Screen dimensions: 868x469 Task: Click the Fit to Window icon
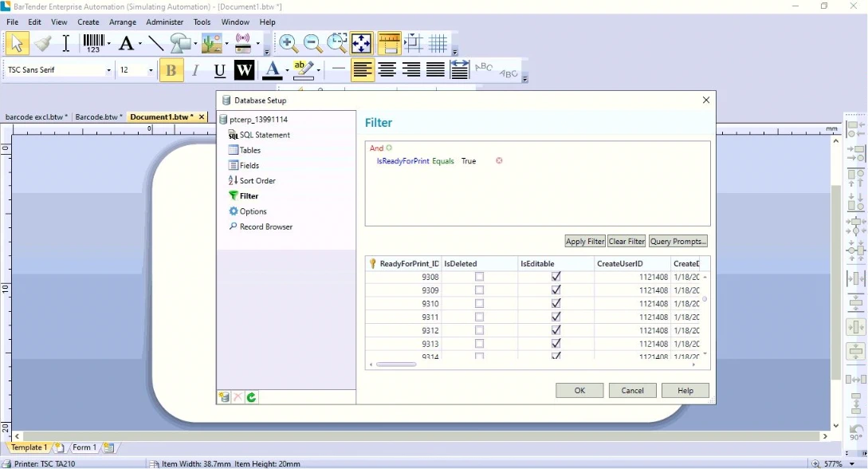(x=362, y=43)
